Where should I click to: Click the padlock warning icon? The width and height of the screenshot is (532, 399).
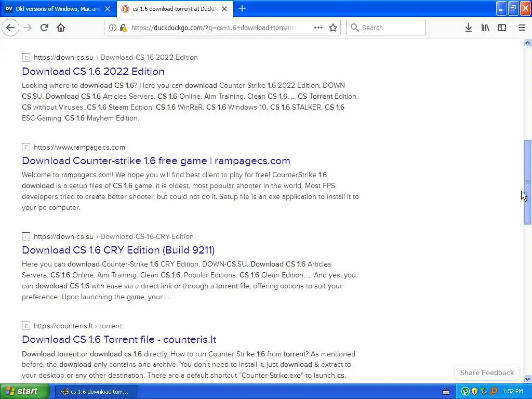124,28
